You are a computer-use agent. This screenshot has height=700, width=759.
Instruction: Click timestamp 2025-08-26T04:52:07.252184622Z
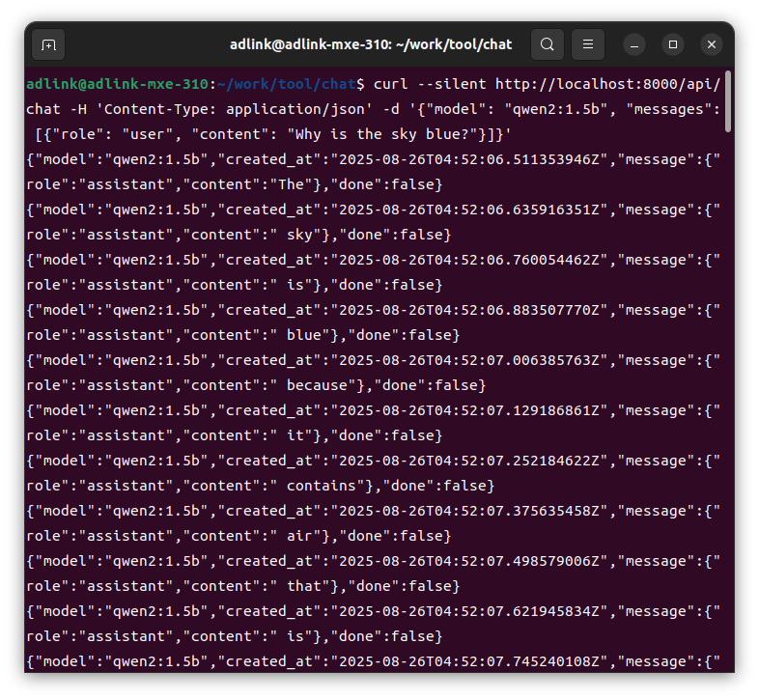(468, 461)
